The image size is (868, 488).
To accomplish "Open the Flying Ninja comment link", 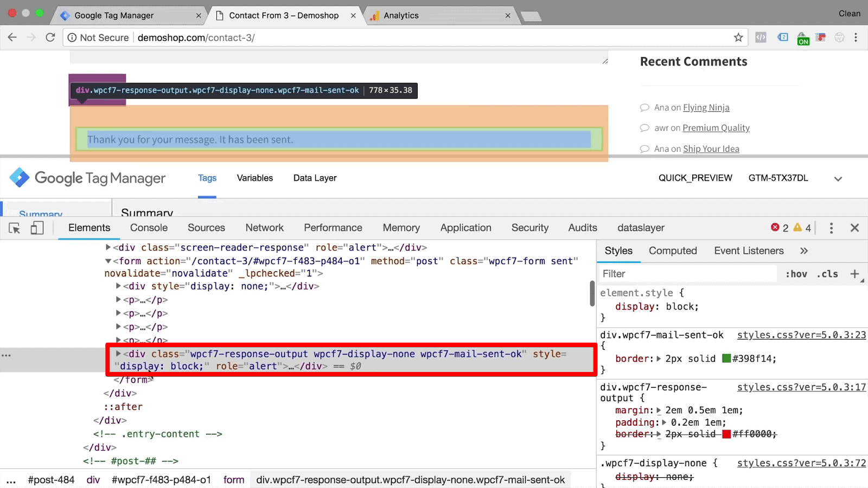I will point(706,107).
